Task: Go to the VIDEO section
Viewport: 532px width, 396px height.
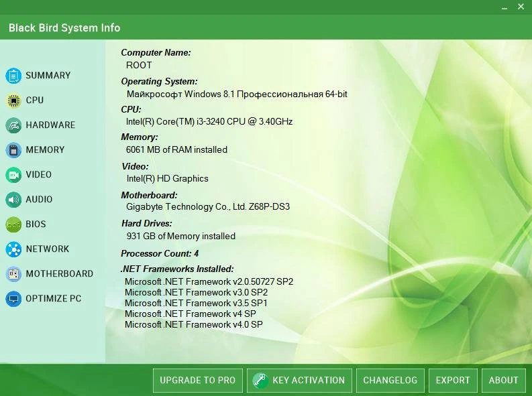Action: (x=39, y=175)
